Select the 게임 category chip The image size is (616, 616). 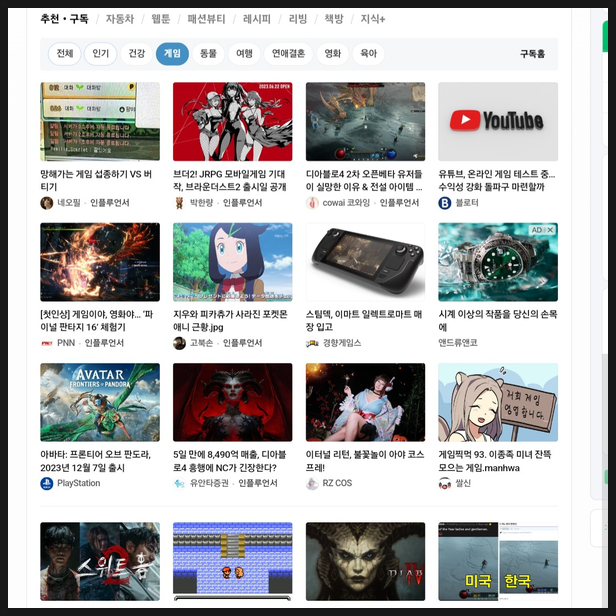172,54
